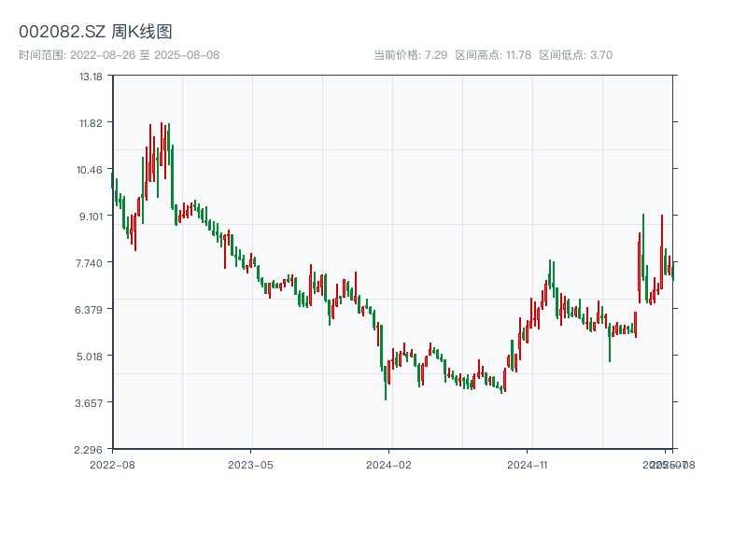Click the period low label 区间低点: 3.70
The height and width of the screenshot is (560, 747).
click(x=575, y=55)
